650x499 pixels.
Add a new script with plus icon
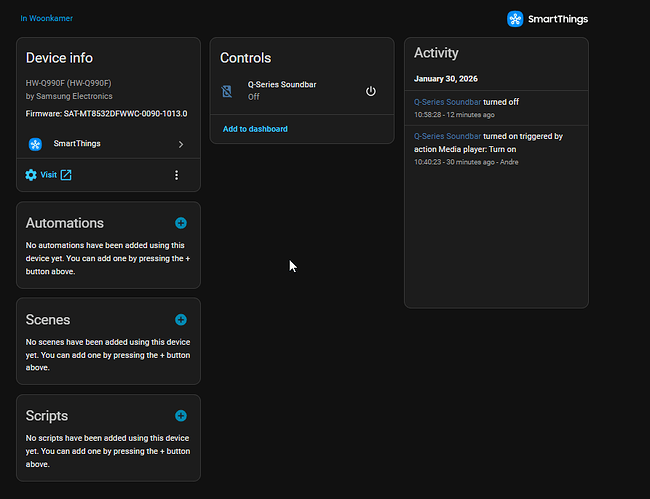click(x=180, y=415)
